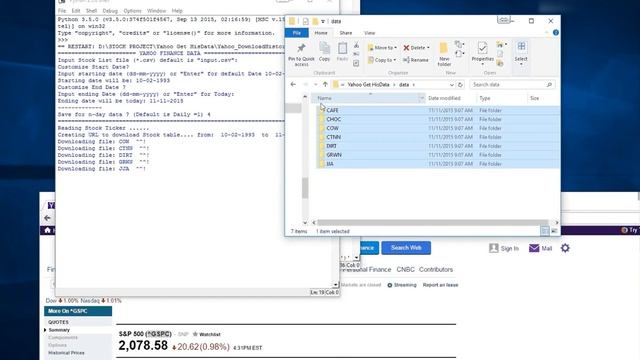Collapse the Explorer ribbon with the chevron

547,33
